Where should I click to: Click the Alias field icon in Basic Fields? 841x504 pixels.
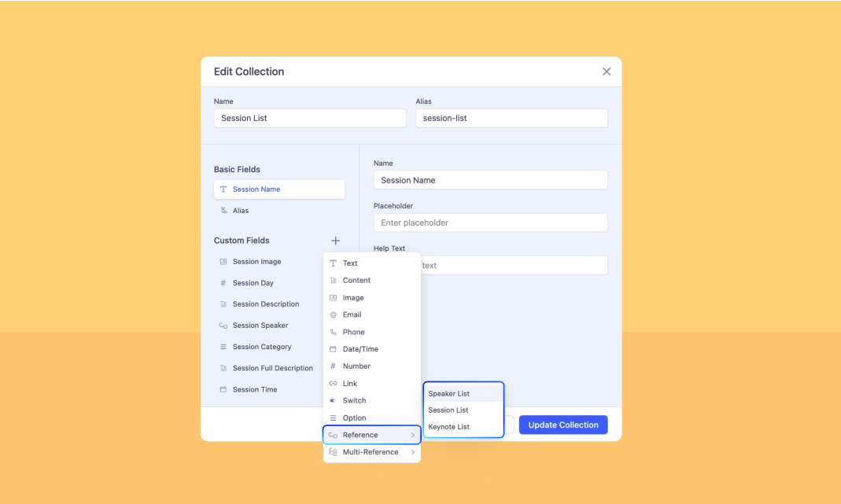tap(223, 210)
